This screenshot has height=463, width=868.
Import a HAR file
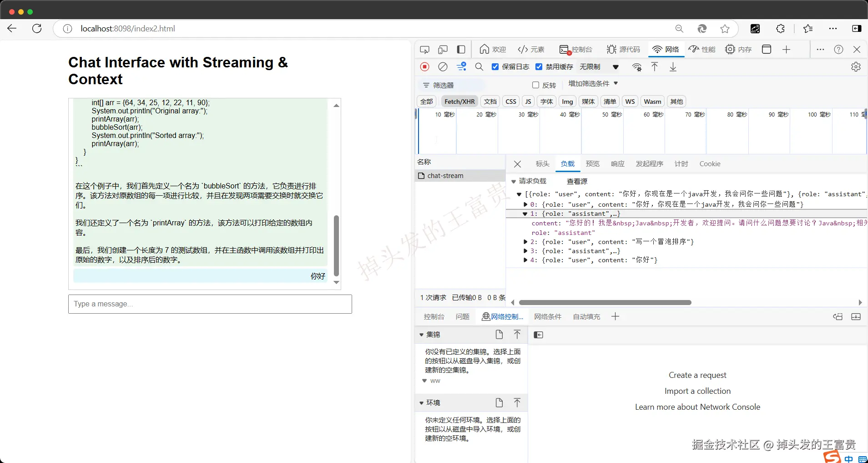pyautogui.click(x=655, y=67)
